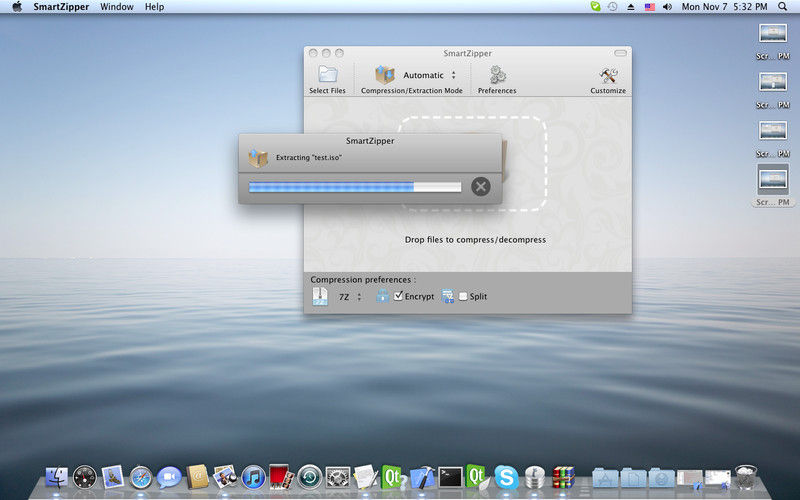This screenshot has height=500, width=800.
Task: Open System Preferences from the Dock
Action: coord(338,478)
